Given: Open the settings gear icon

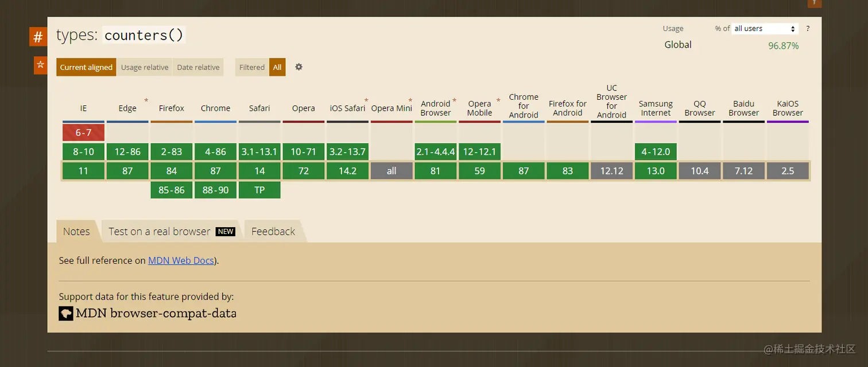Looking at the screenshot, I should 299,67.
